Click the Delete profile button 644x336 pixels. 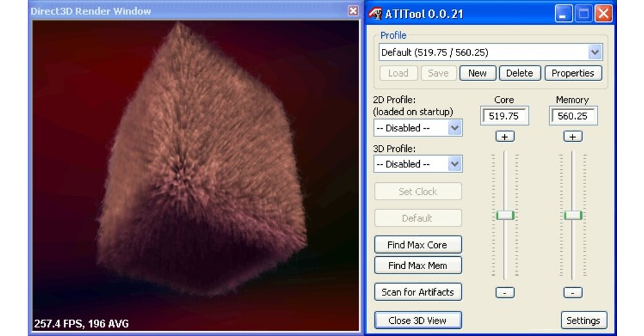pyautogui.click(x=519, y=73)
